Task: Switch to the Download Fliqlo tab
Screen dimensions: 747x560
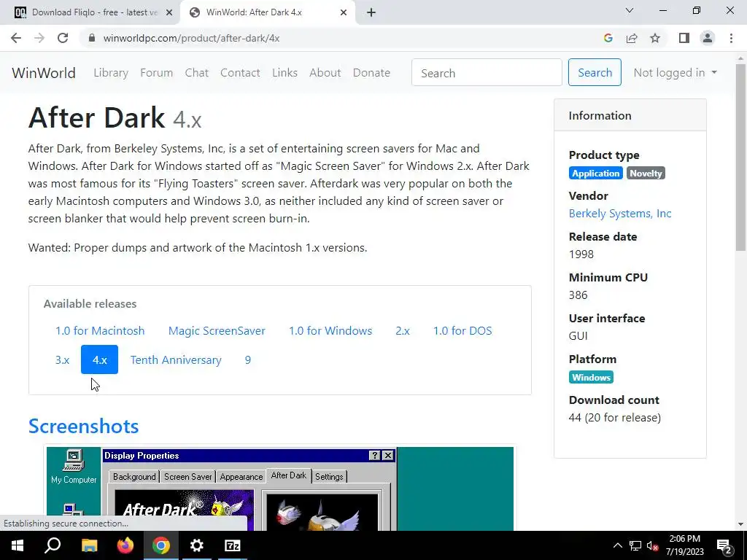Action: click(90, 12)
